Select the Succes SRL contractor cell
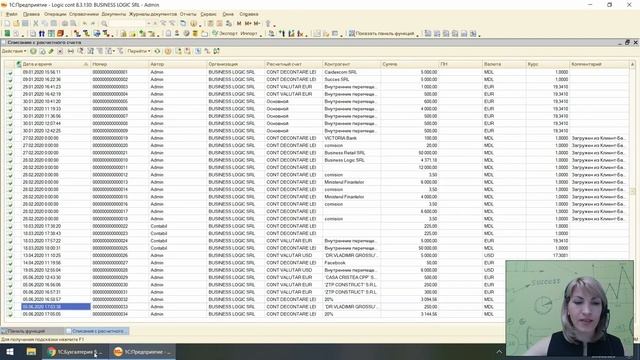Viewport: 640px width, 360px height. point(351,79)
